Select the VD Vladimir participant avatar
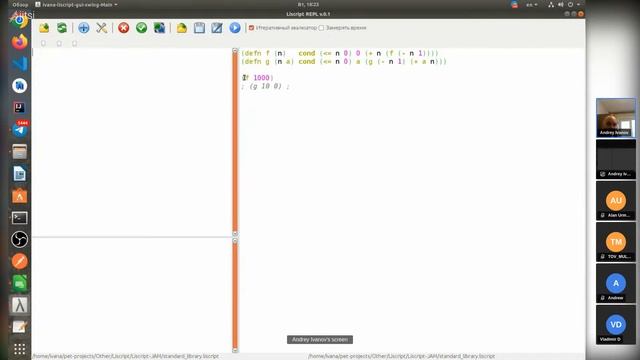The image size is (640, 360). coord(616,324)
